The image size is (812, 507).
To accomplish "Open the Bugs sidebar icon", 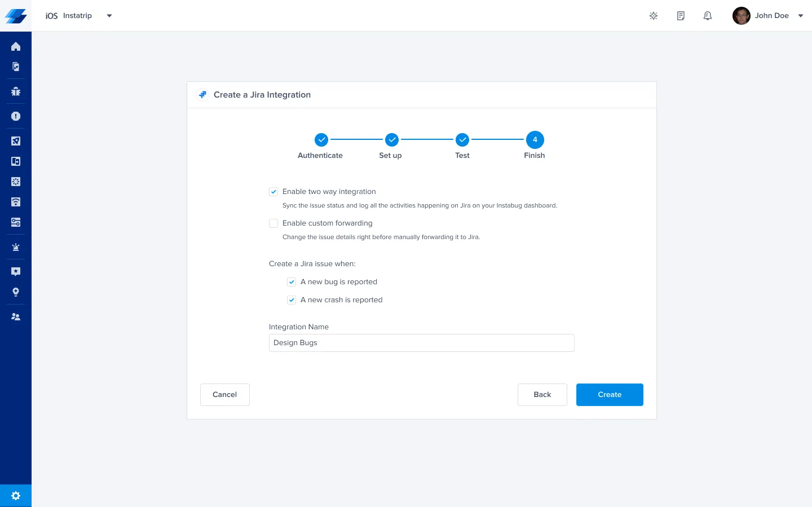I will tap(16, 91).
